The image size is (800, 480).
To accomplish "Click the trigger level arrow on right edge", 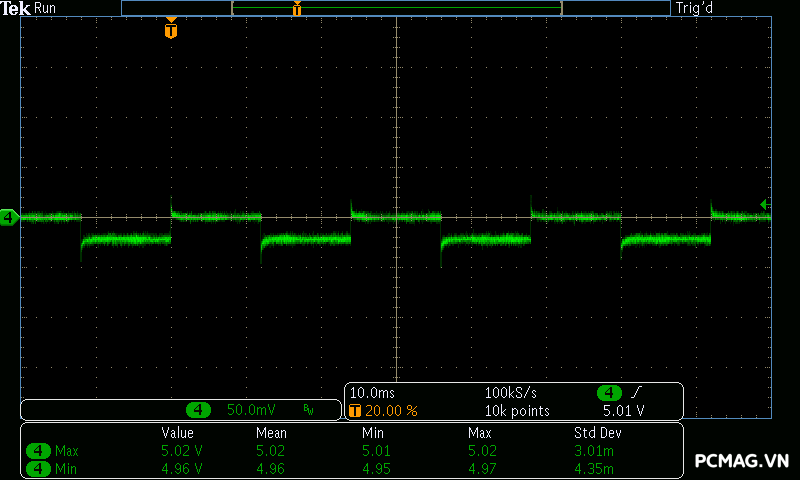I will click(x=765, y=205).
